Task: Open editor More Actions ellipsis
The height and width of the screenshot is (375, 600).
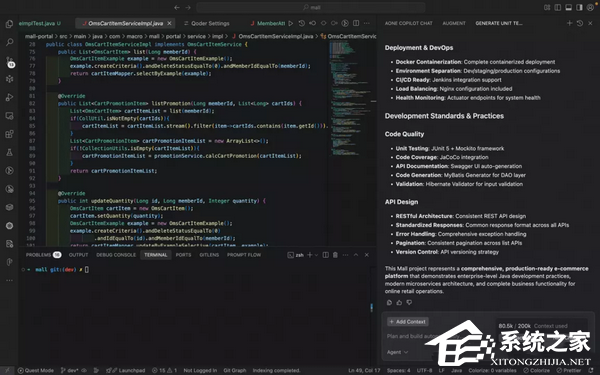Action: 367,23
